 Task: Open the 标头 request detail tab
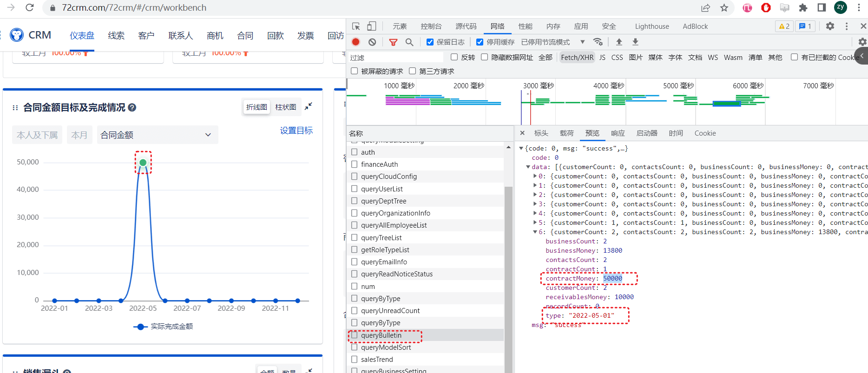click(541, 133)
